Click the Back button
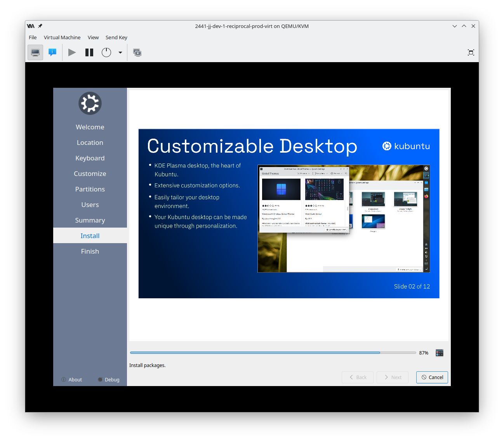This screenshot has width=504, height=442. coord(358,377)
